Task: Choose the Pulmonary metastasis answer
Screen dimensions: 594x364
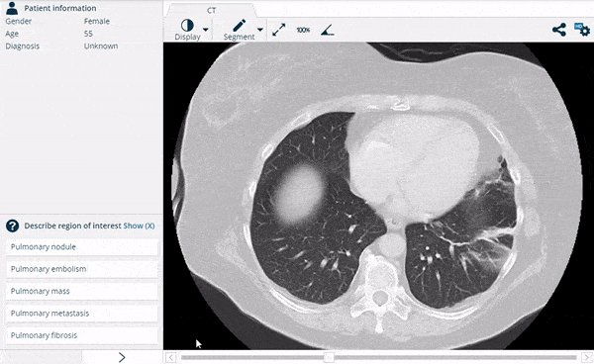Action: pos(81,314)
